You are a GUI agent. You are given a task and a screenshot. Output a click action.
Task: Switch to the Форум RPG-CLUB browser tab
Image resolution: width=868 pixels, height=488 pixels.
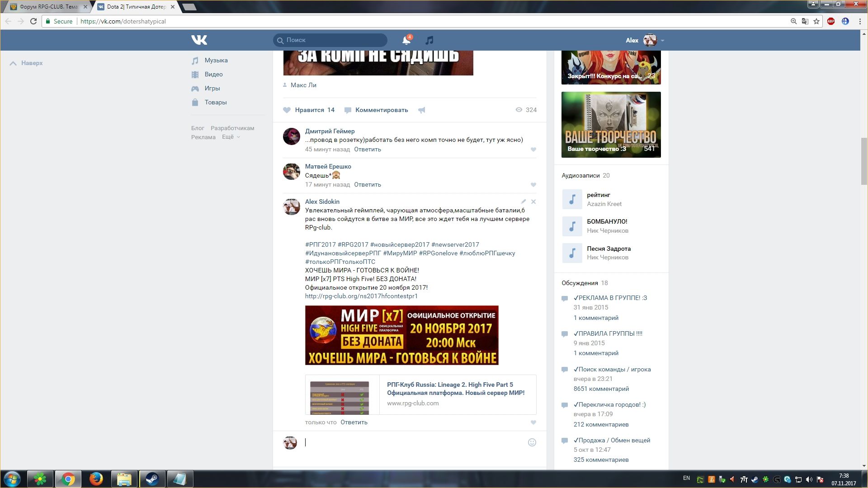tap(47, 7)
